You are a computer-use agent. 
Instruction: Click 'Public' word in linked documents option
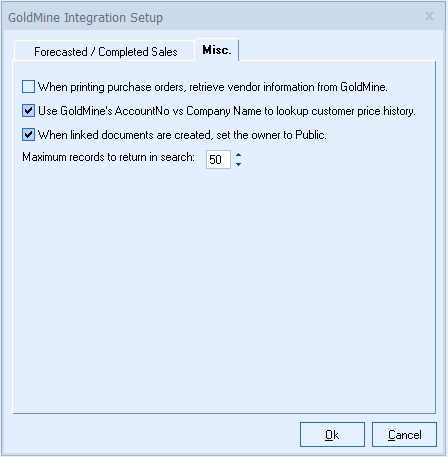311,135
